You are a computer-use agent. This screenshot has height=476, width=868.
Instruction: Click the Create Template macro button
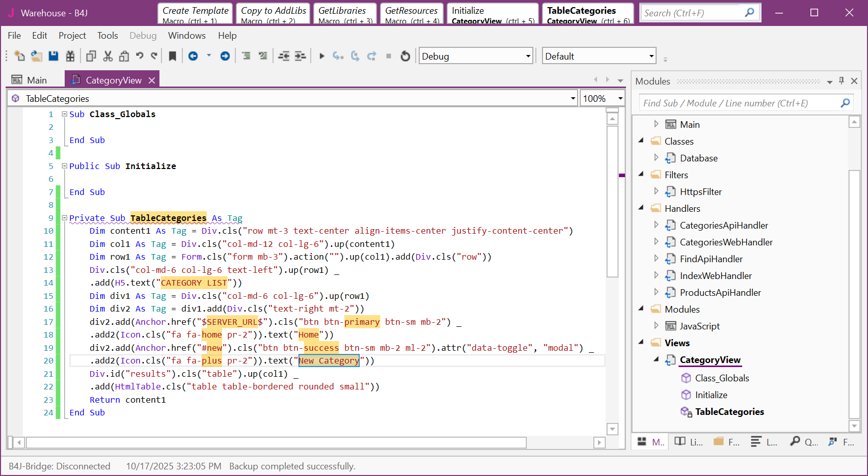point(195,14)
